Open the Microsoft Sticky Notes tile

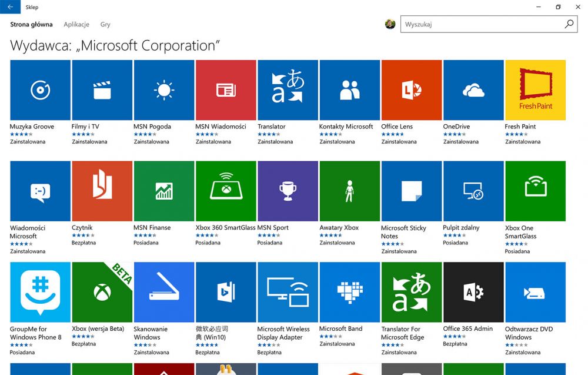(412, 191)
